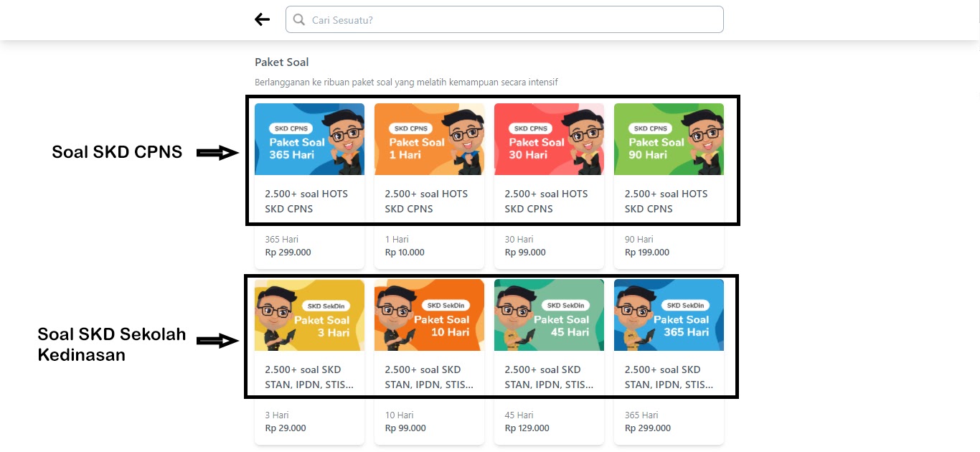Select the Rp 299.000 price of CPNS package
This screenshot has height=452, width=980.
pos(288,253)
